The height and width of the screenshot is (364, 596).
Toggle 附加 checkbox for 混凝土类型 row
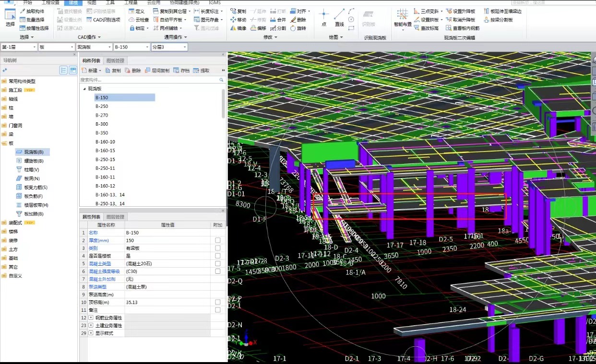(218, 263)
